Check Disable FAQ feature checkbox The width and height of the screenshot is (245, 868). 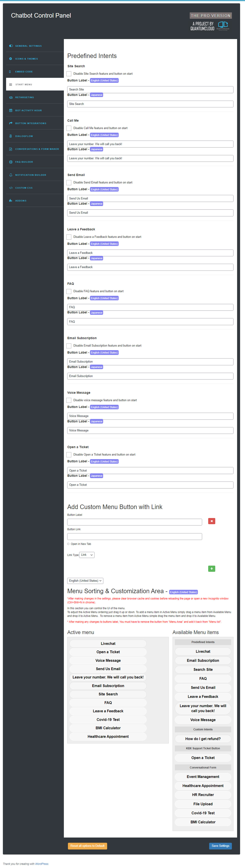coord(69,291)
